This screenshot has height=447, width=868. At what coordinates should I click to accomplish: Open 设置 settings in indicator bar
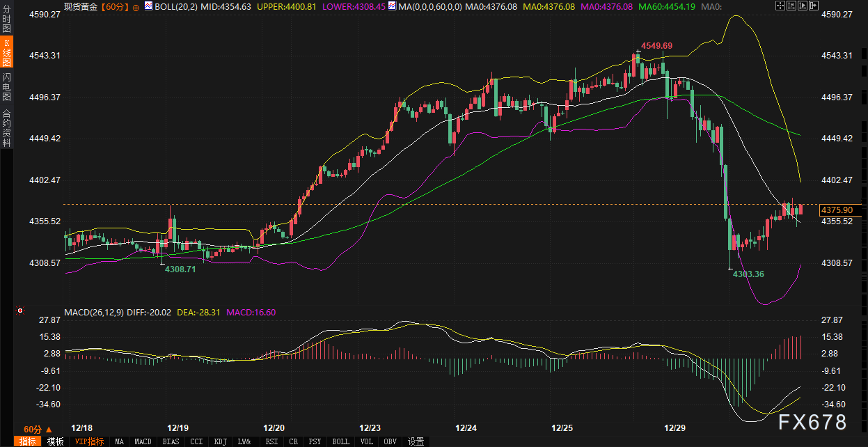416,441
